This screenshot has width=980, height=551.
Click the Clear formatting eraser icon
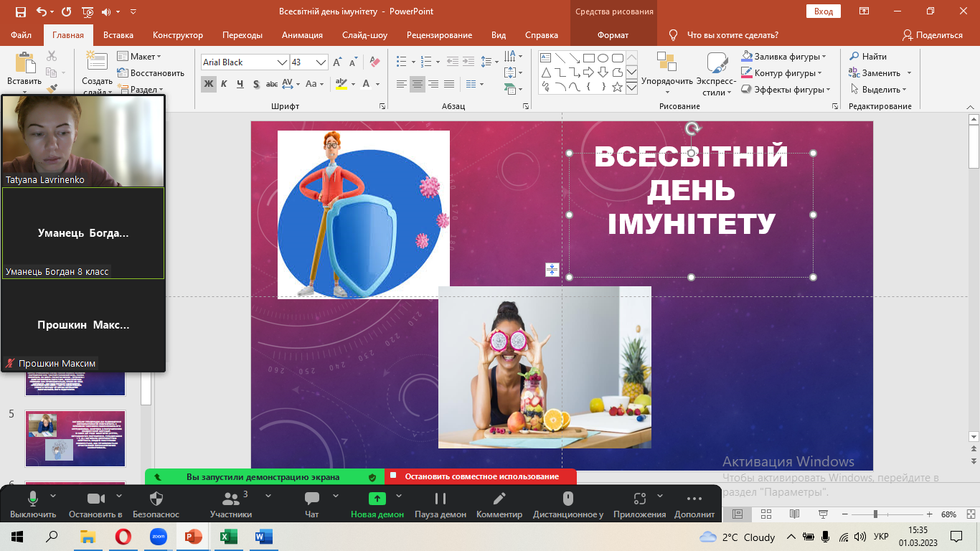pyautogui.click(x=374, y=62)
